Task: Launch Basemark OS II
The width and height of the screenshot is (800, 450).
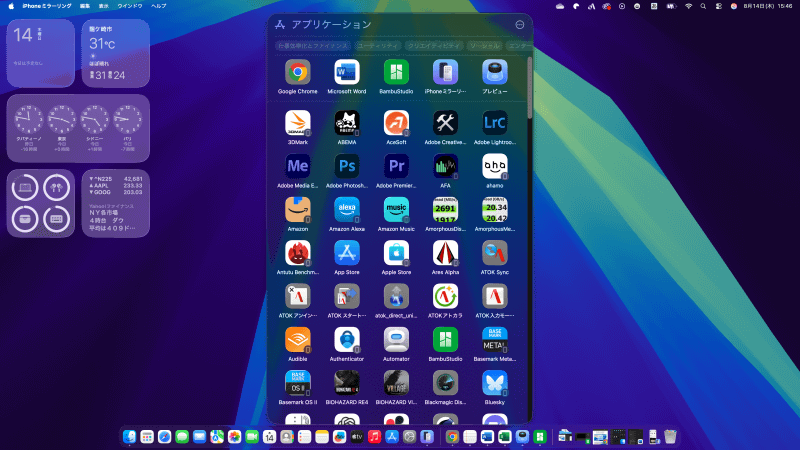Action: (x=297, y=383)
